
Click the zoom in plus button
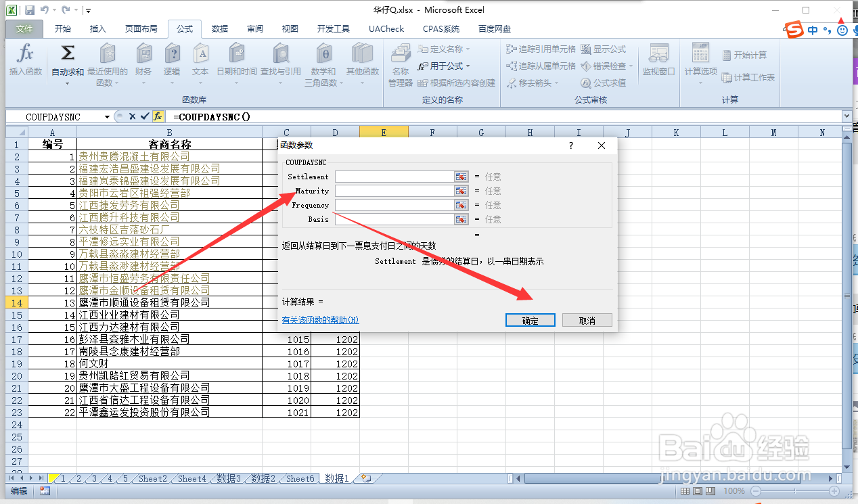(834, 491)
